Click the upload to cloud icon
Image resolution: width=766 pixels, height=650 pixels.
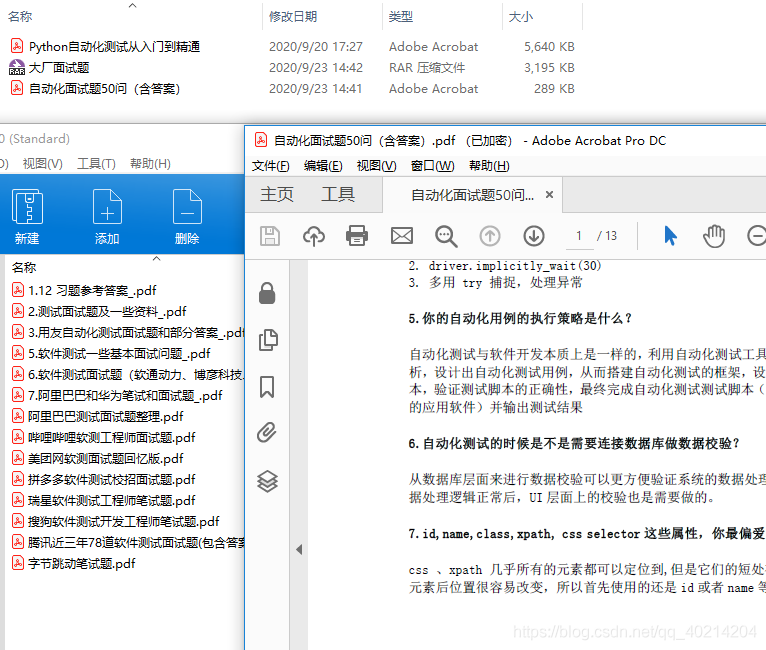[314, 236]
